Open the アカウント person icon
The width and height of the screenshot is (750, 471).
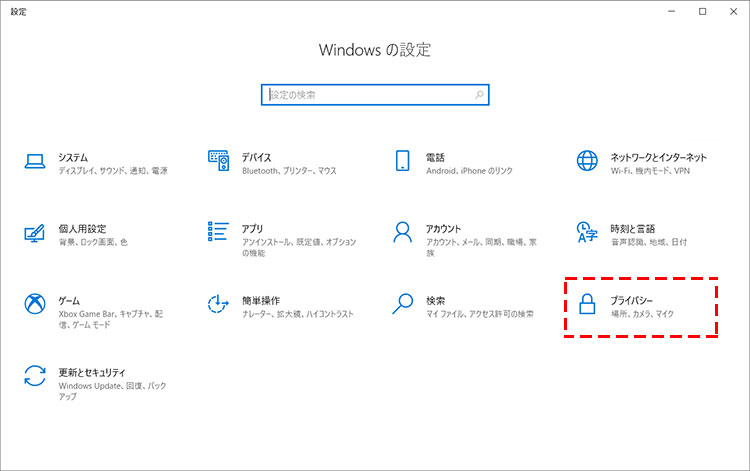pyautogui.click(x=402, y=232)
